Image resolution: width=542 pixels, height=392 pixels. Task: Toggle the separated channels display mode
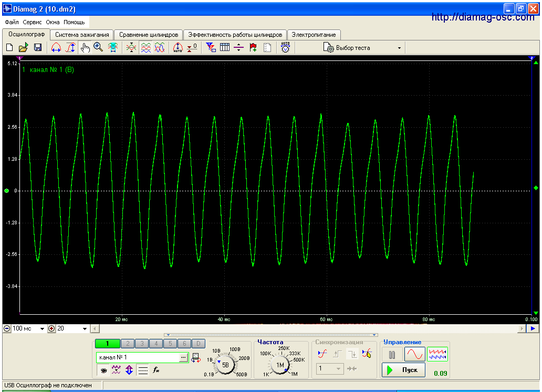click(145, 48)
